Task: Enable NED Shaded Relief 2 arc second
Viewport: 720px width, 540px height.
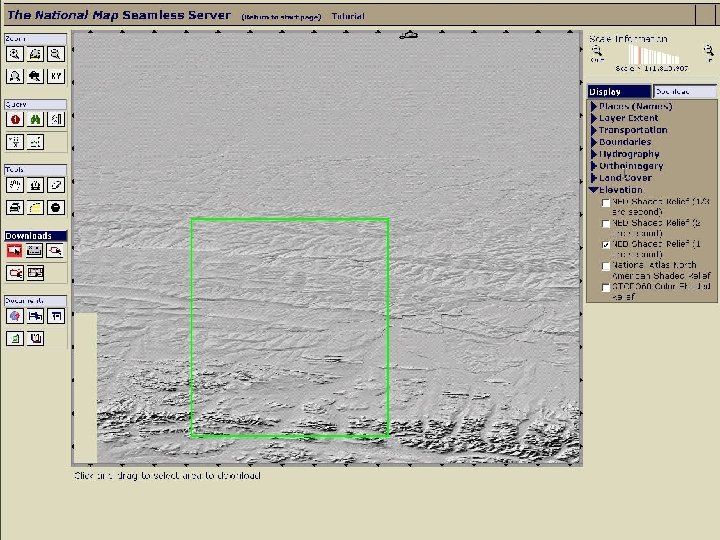Action: (606, 224)
